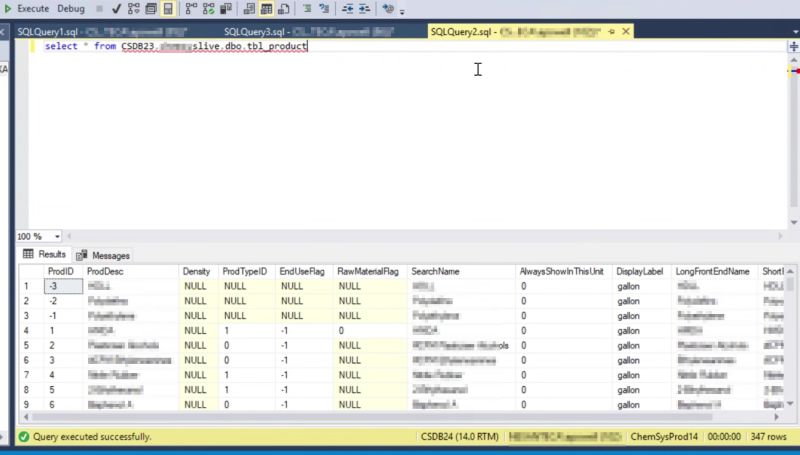Screen dimensions: 800x455
Task: Open the toolbar overflow options arrow
Action: pos(402,11)
